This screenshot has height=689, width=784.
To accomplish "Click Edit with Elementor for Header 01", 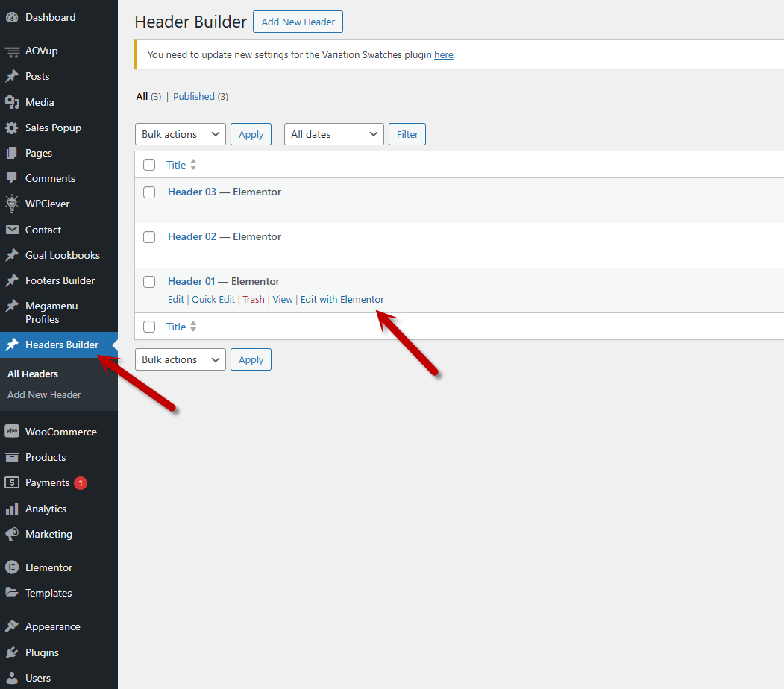I will (x=342, y=299).
